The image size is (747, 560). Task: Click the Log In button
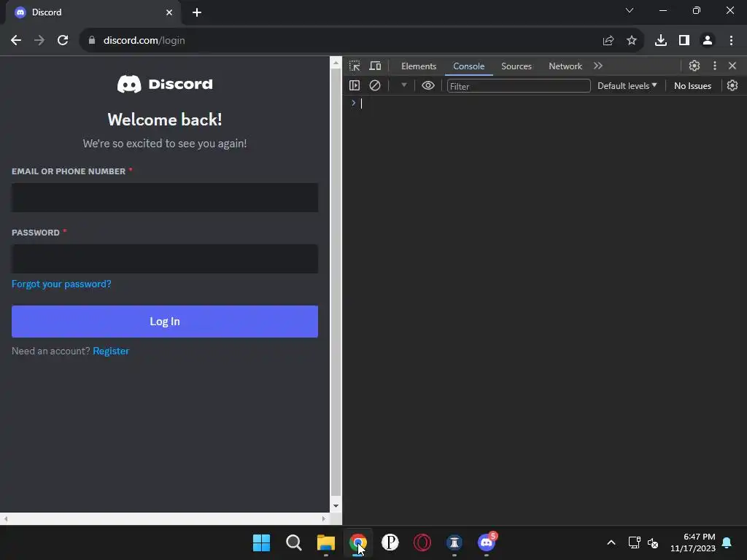[x=165, y=322]
